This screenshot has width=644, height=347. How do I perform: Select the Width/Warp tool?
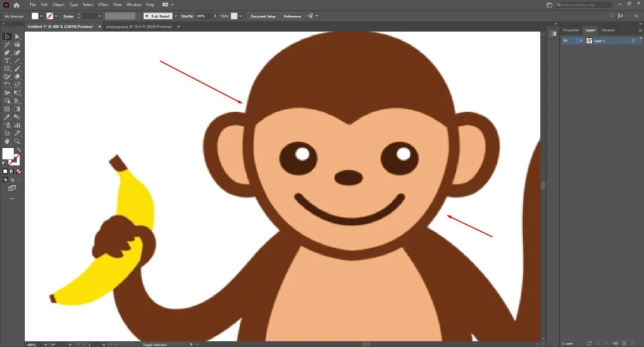click(x=7, y=93)
